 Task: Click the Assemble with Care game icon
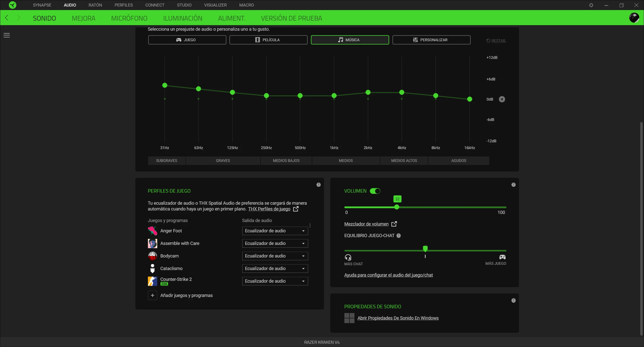[x=152, y=243]
